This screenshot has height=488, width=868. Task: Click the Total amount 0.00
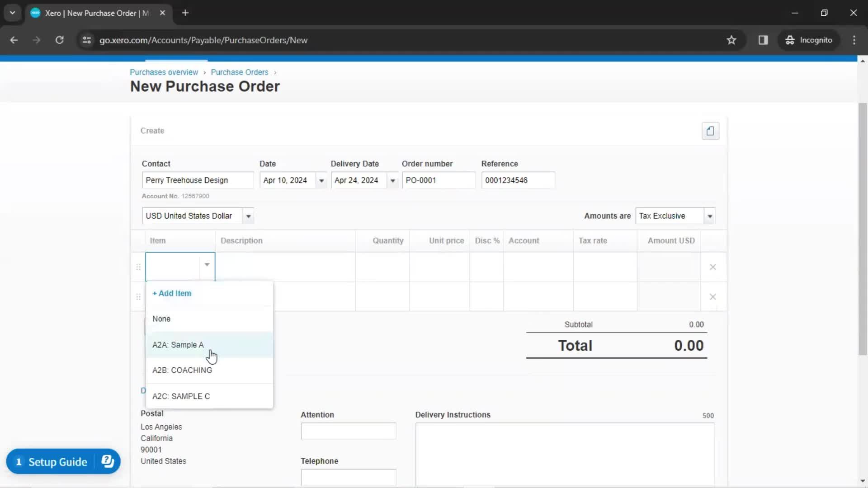point(689,346)
